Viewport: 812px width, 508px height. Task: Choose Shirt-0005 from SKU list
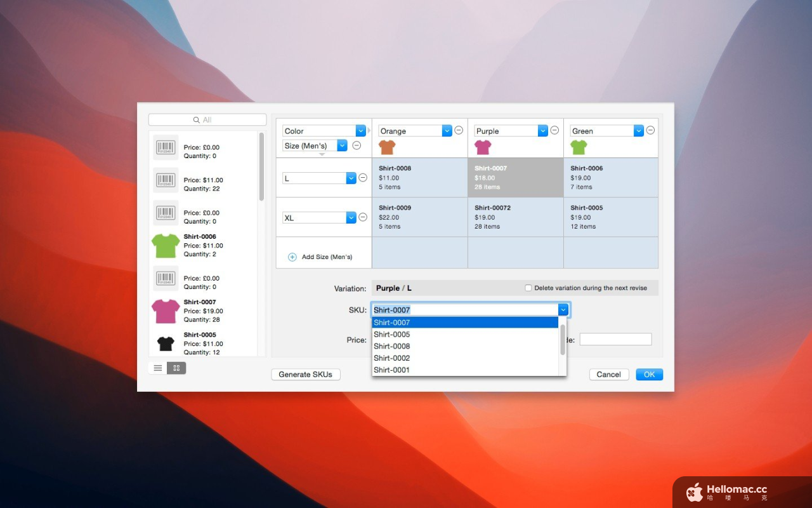[x=465, y=334]
